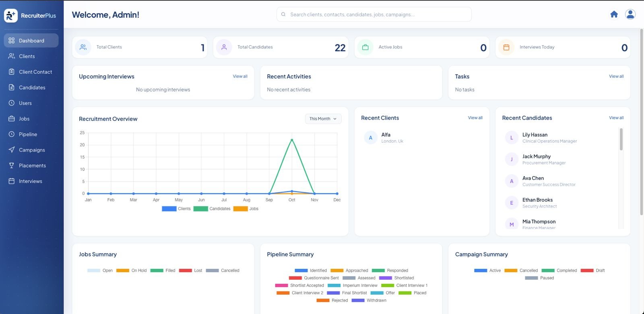Go to Placements in sidebar
Viewport: 644px width, 314px height.
[x=31, y=166]
